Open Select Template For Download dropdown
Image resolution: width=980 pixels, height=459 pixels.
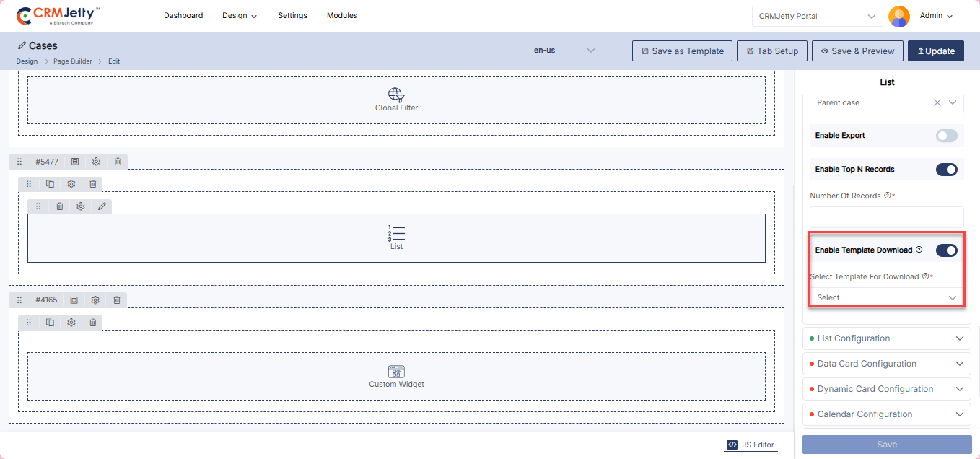pos(886,297)
